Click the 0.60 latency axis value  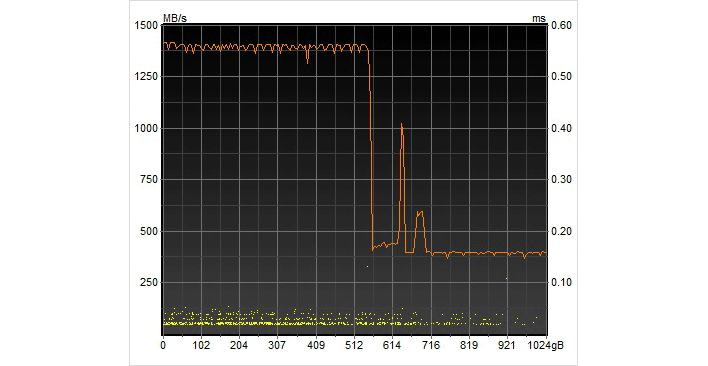561,25
